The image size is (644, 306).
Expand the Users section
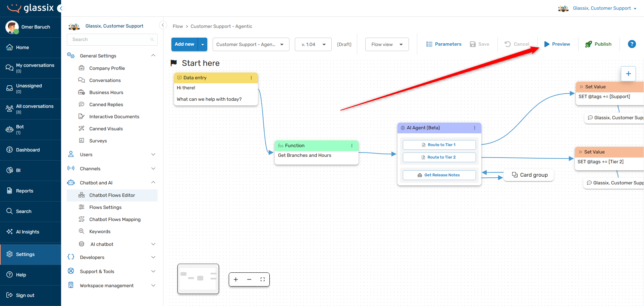click(x=153, y=155)
